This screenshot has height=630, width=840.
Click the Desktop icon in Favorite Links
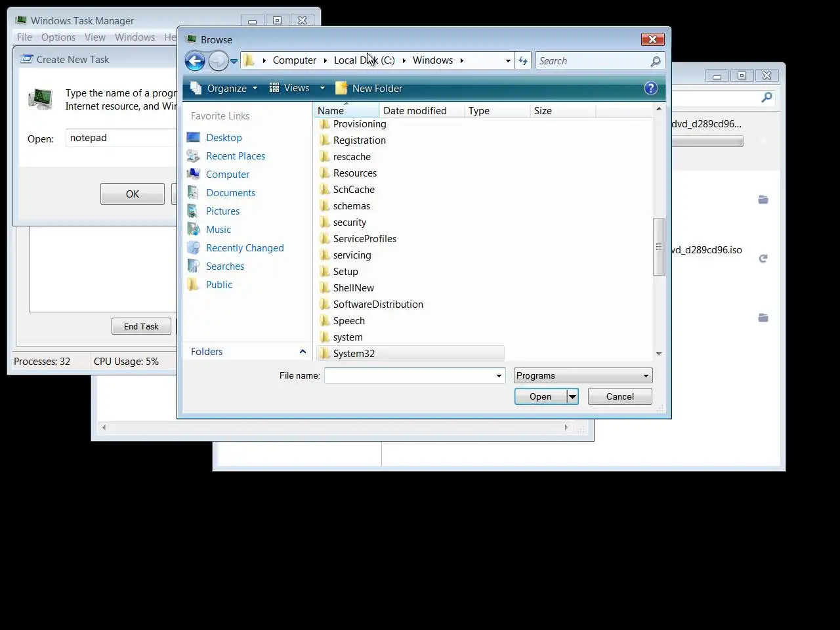click(194, 137)
